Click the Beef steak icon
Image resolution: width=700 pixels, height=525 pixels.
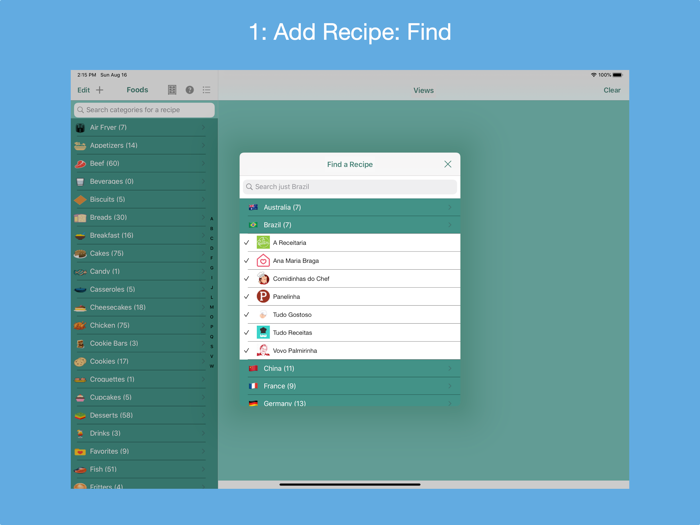[80, 164]
